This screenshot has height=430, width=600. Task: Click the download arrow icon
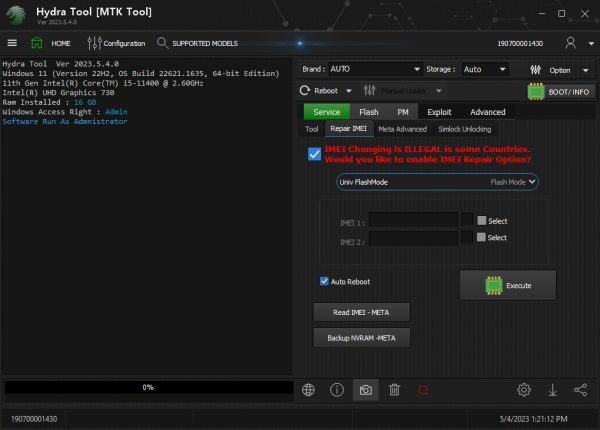coord(553,390)
